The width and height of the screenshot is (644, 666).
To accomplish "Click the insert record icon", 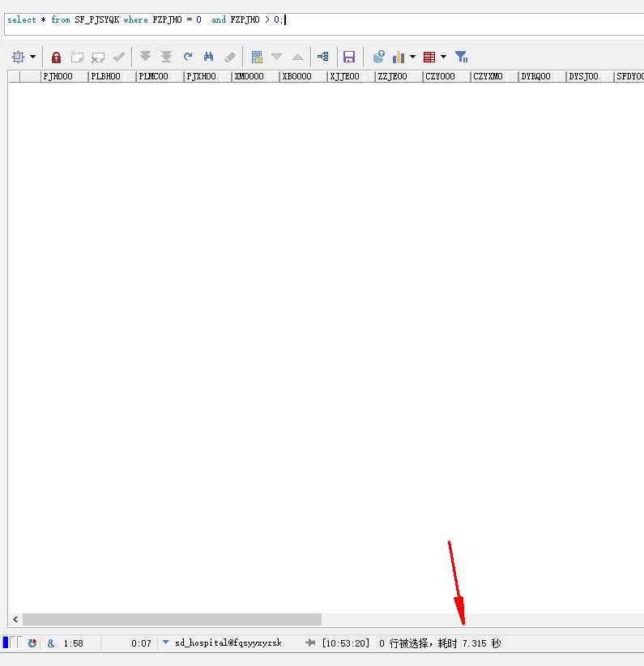I will 77,57.
